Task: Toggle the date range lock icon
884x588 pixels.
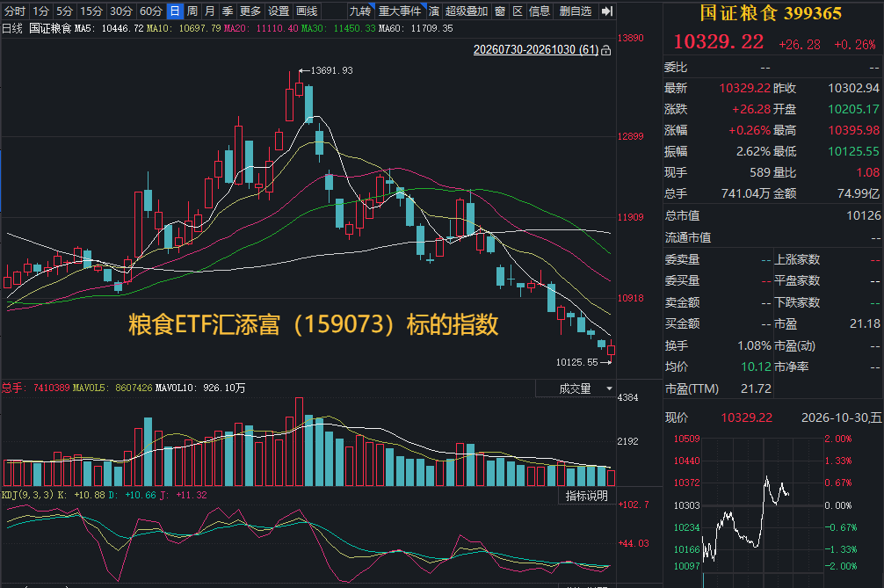Action: pyautogui.click(x=606, y=50)
